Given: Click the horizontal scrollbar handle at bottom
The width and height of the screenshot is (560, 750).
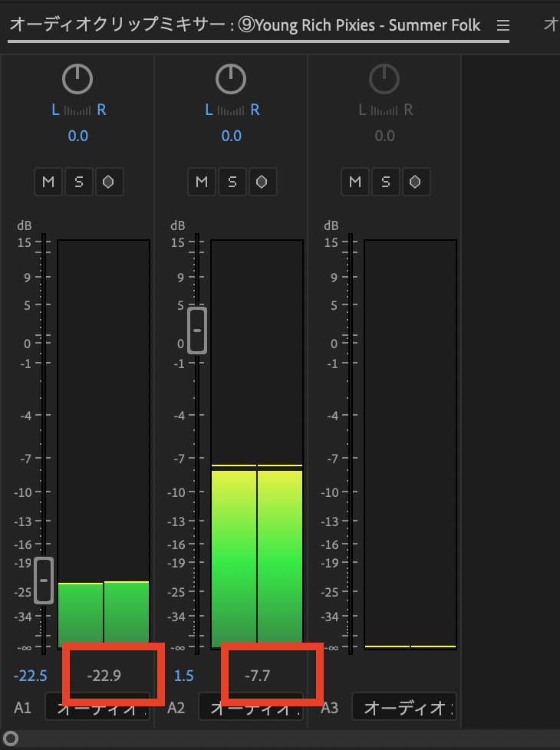Looking at the screenshot, I should pyautogui.click(x=10, y=739).
